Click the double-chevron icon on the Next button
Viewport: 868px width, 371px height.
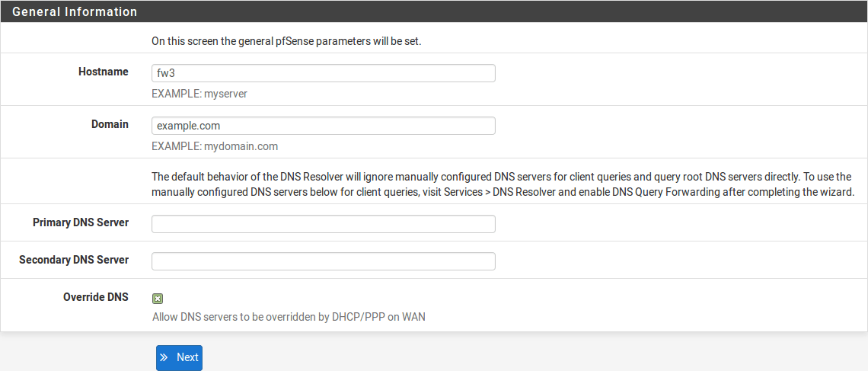pos(164,357)
